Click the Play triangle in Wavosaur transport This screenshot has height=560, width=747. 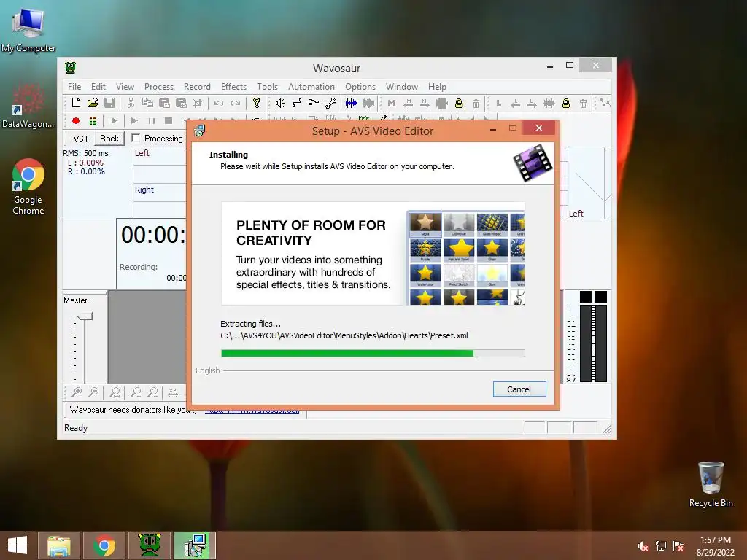134,121
